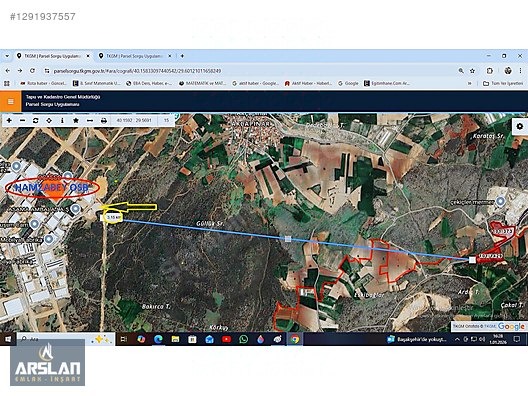Select the distance measurement line tool
This screenshot has height=396, width=528.
(x=90, y=120)
